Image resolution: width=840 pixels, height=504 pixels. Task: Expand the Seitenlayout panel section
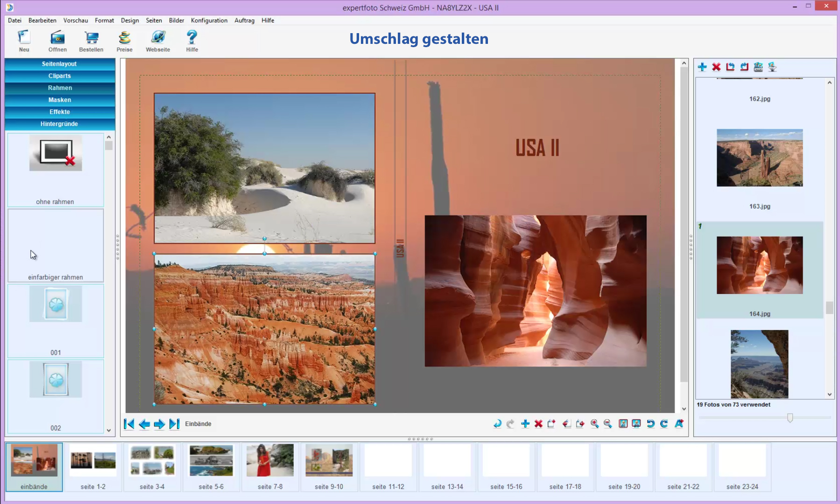point(60,64)
